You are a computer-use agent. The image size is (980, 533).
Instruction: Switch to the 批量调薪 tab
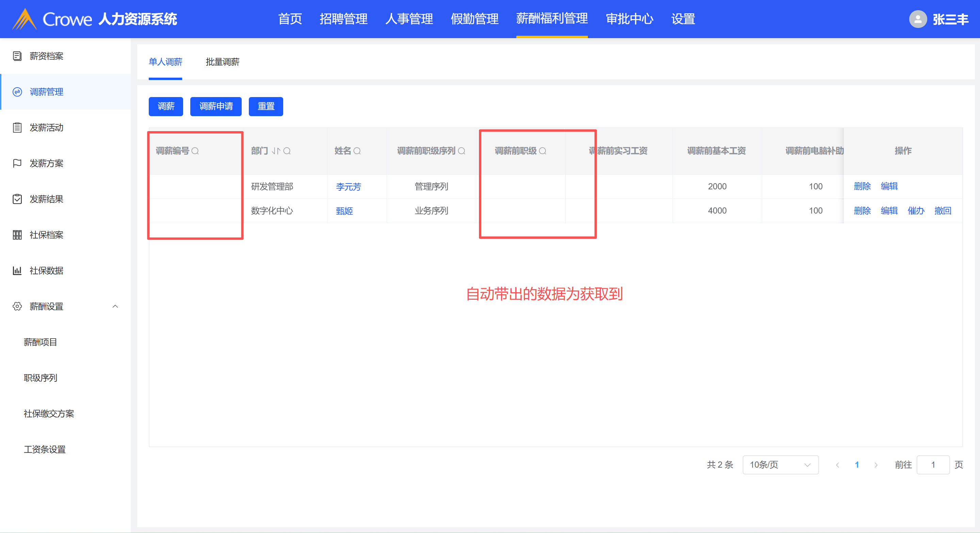pos(222,62)
